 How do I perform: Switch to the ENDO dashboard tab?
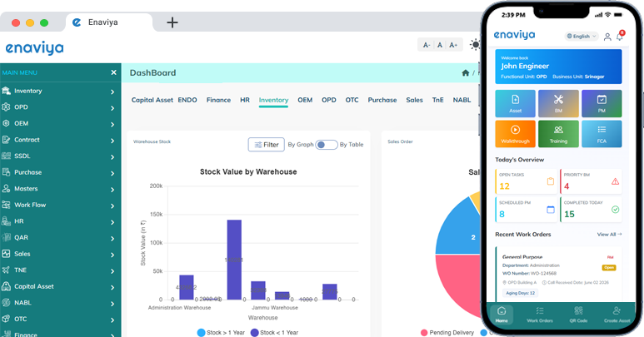pyautogui.click(x=187, y=100)
